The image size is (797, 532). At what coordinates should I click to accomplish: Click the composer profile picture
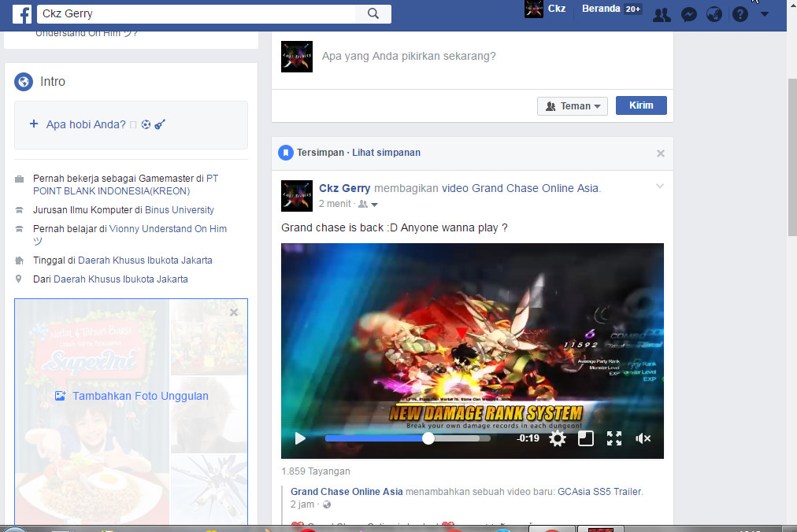coord(297,57)
